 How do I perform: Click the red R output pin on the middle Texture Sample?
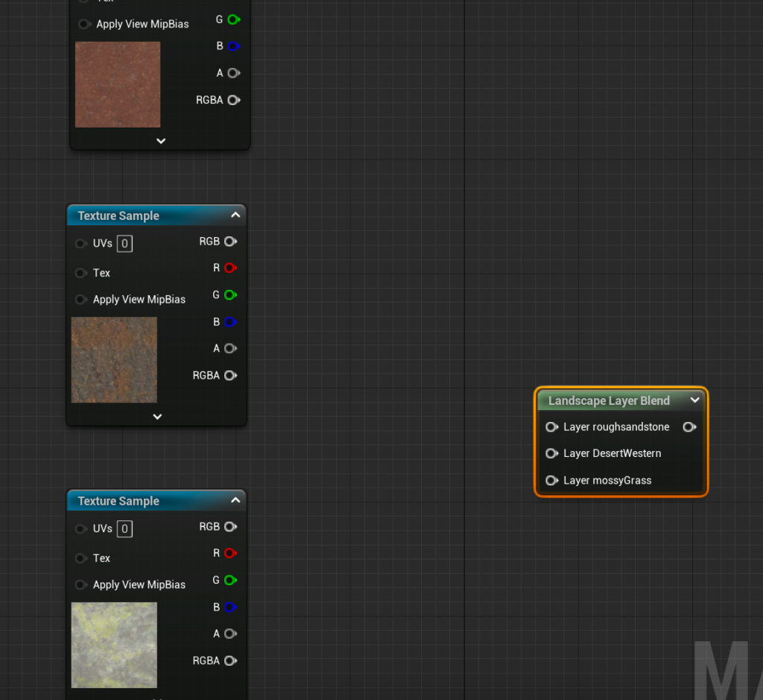[x=230, y=268]
